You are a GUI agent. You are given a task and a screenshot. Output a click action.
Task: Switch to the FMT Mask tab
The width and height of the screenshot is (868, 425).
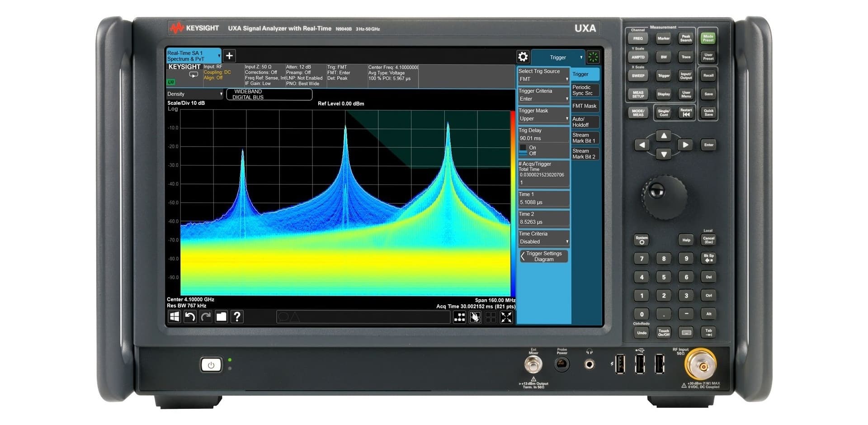coord(585,106)
